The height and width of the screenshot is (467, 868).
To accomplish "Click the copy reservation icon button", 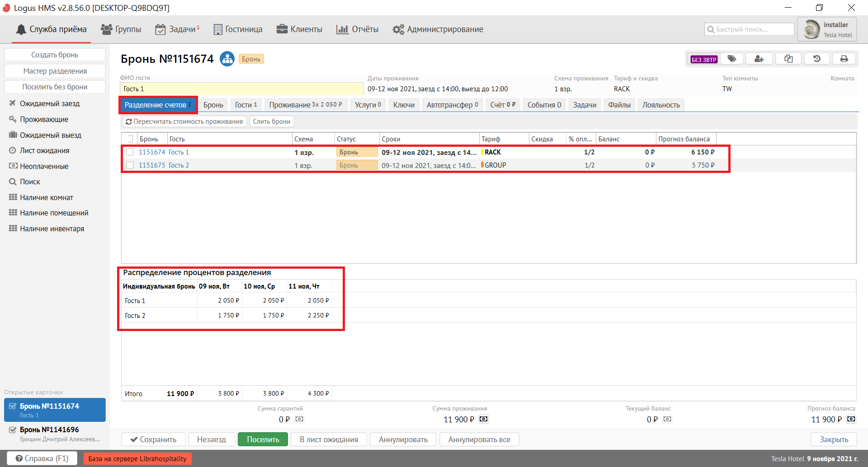I will (788, 59).
